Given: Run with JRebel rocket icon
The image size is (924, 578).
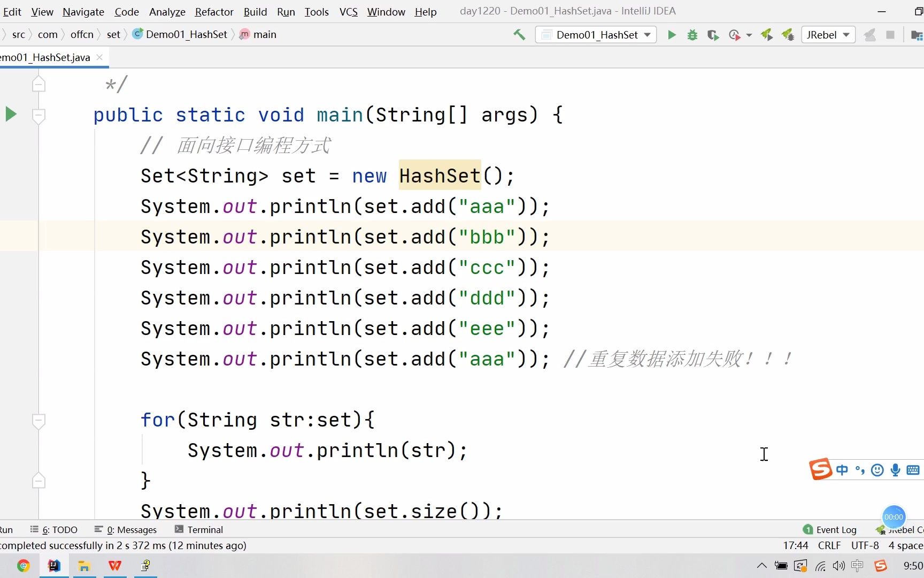Looking at the screenshot, I should [767, 35].
